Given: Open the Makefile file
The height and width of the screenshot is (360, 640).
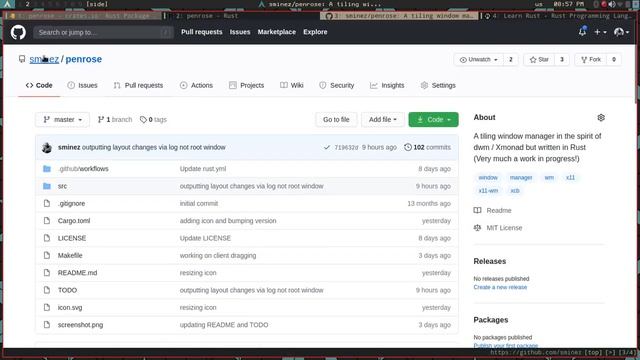Looking at the screenshot, I should (x=70, y=256).
